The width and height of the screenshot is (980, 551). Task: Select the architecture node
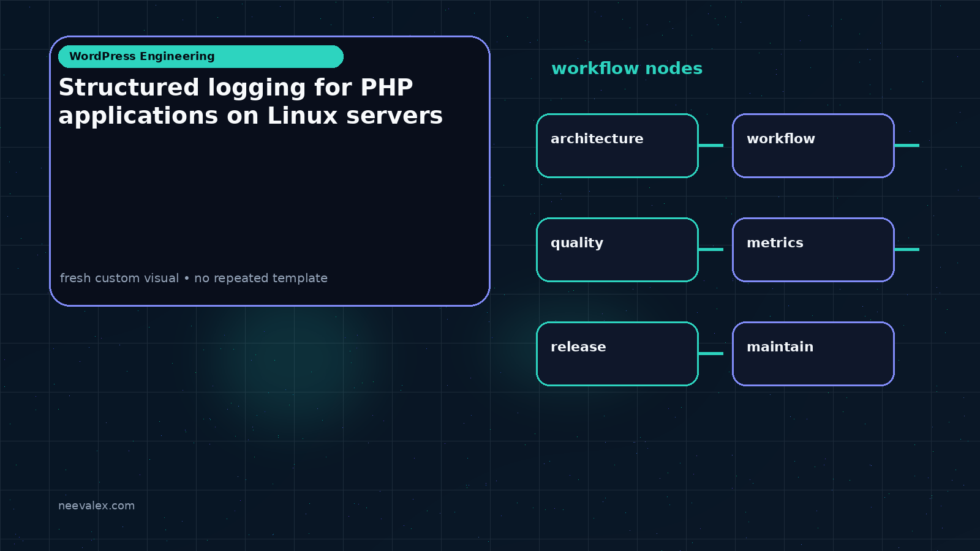coord(617,146)
